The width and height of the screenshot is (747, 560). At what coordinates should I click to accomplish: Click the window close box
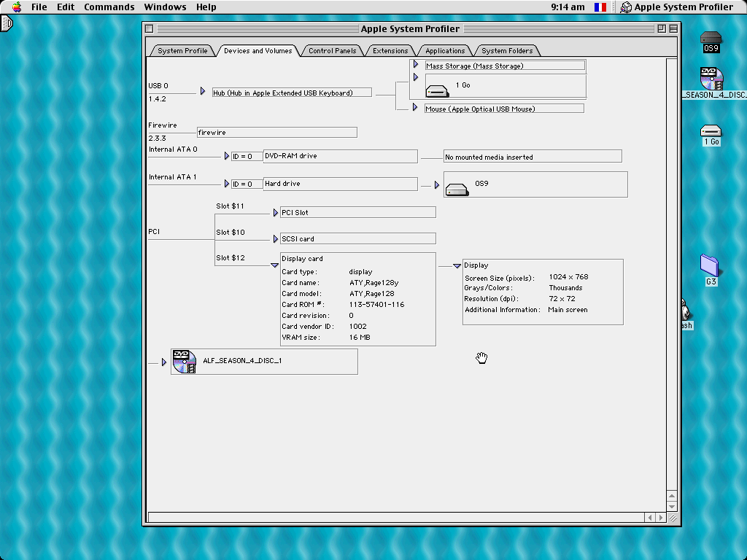[149, 28]
